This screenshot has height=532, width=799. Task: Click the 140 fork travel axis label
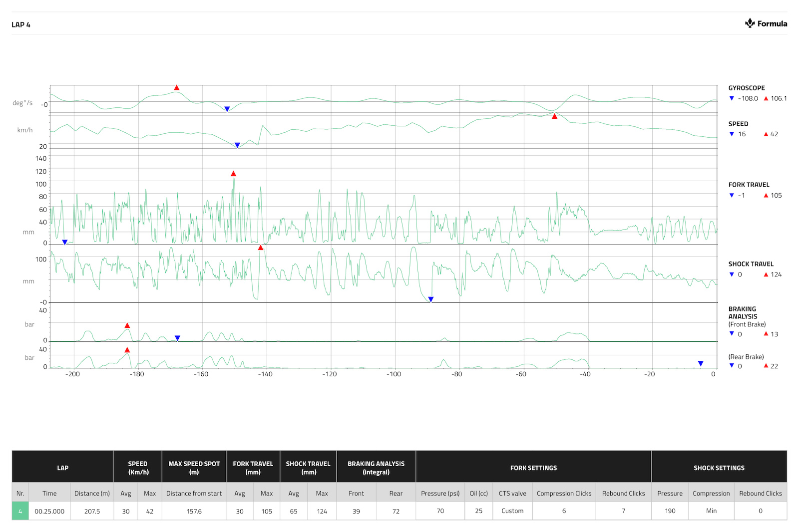point(41,159)
